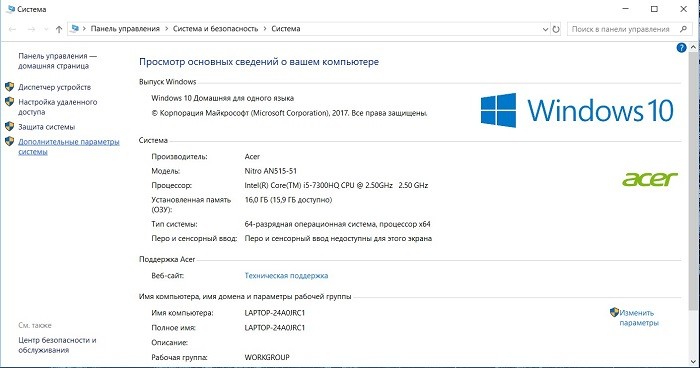Click the Forward navigation arrow
Screen dimensions: 700x368
coord(31,29)
